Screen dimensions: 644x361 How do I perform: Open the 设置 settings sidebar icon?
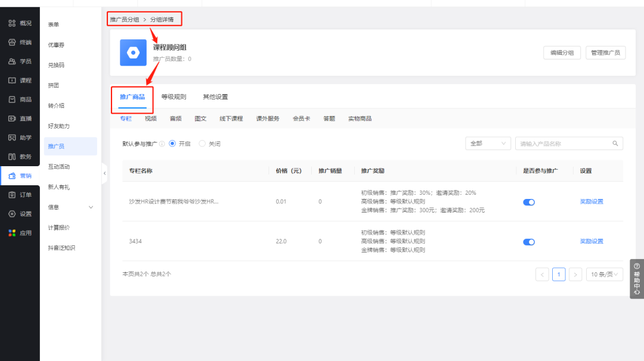[x=20, y=214]
